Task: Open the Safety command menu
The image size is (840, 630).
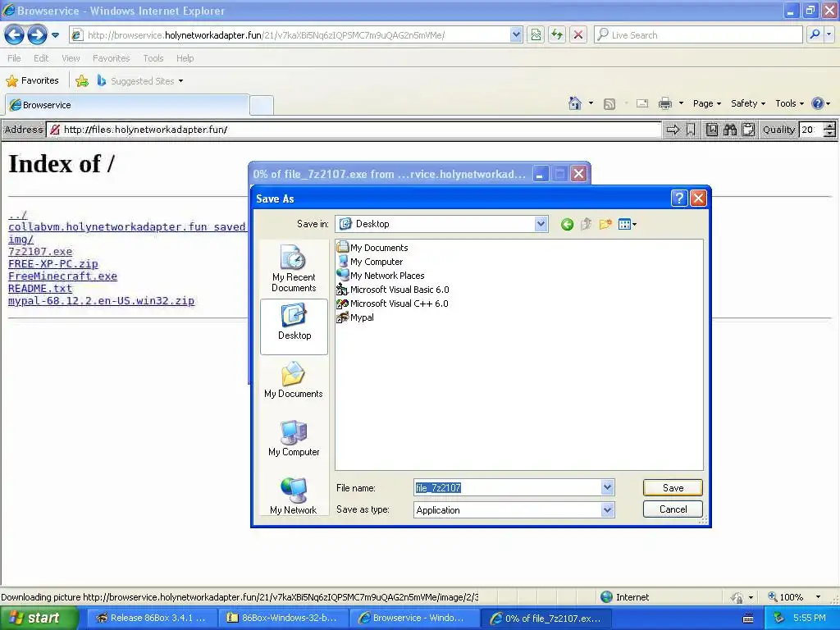Action: (x=748, y=103)
